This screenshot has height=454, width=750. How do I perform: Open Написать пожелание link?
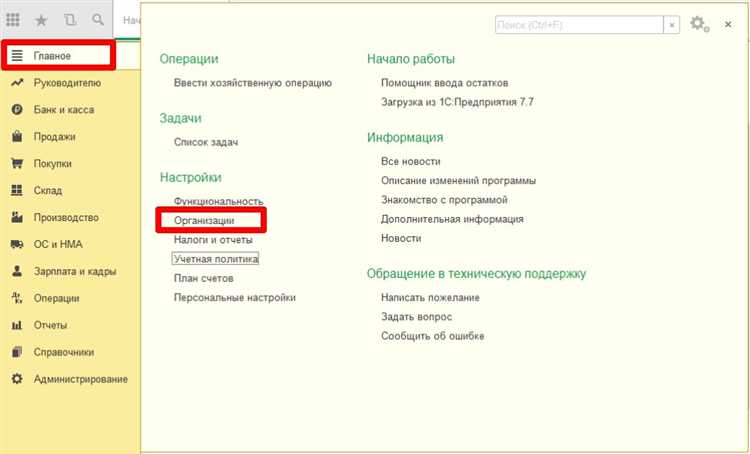[430, 297]
